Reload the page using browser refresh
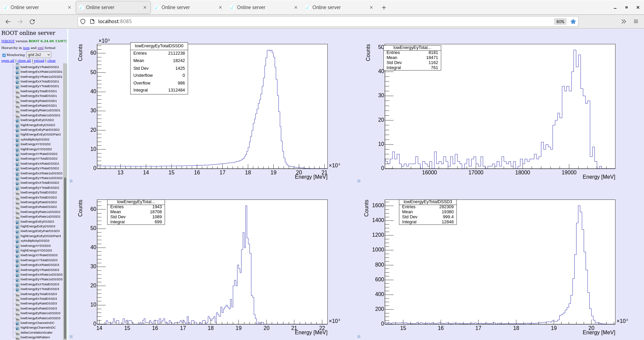The height and width of the screenshot is (340, 644). (x=32, y=21)
